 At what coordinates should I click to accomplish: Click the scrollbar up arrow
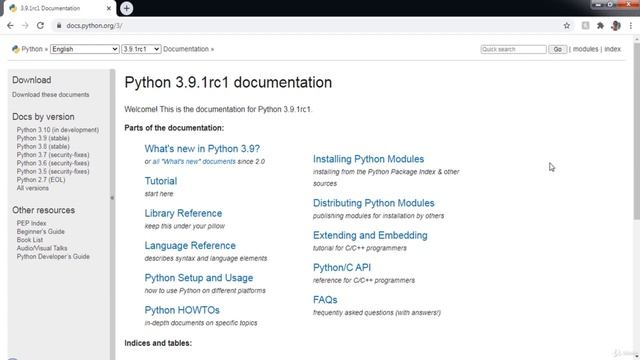[x=636, y=39]
